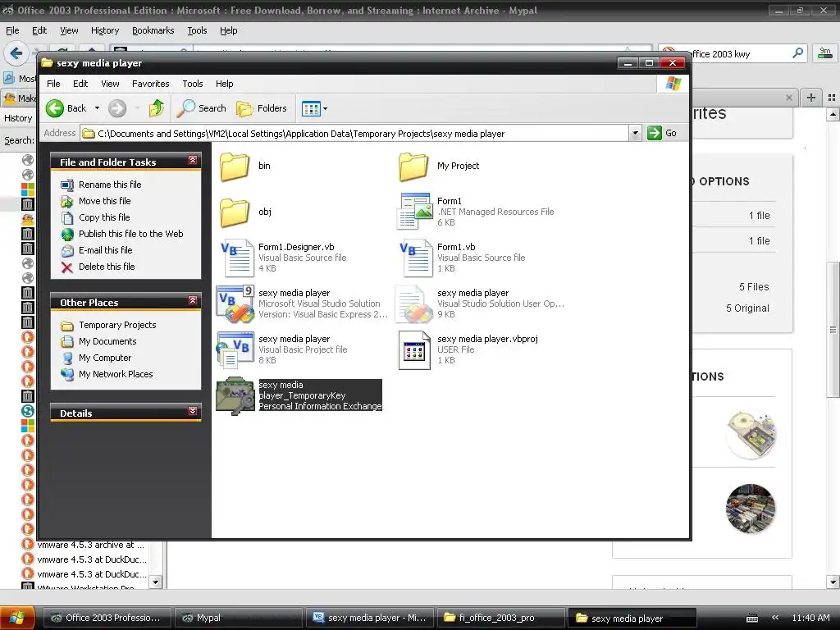Viewport: 840px width, 630px height.
Task: Click the Explorer Back arrow icon
Action: [55, 108]
